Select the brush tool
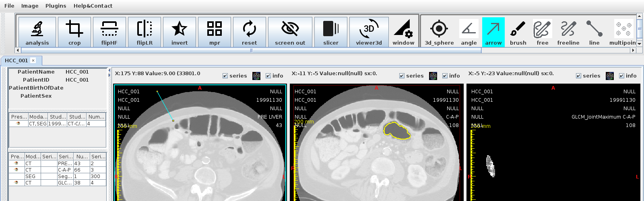Viewport: 644px width, 201px height. (x=518, y=32)
